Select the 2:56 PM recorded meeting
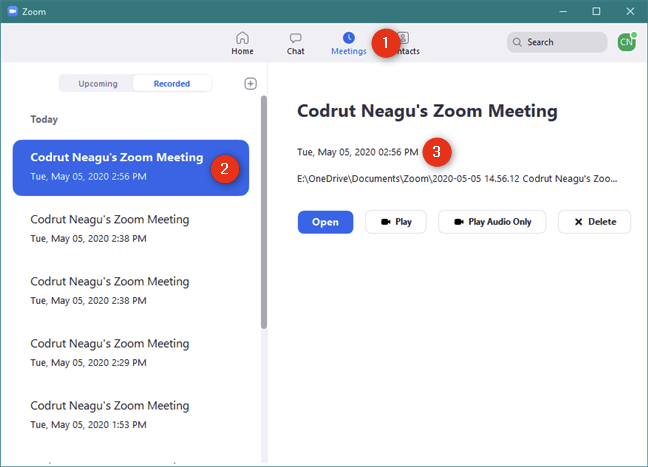The width and height of the screenshot is (648, 467). [131, 167]
